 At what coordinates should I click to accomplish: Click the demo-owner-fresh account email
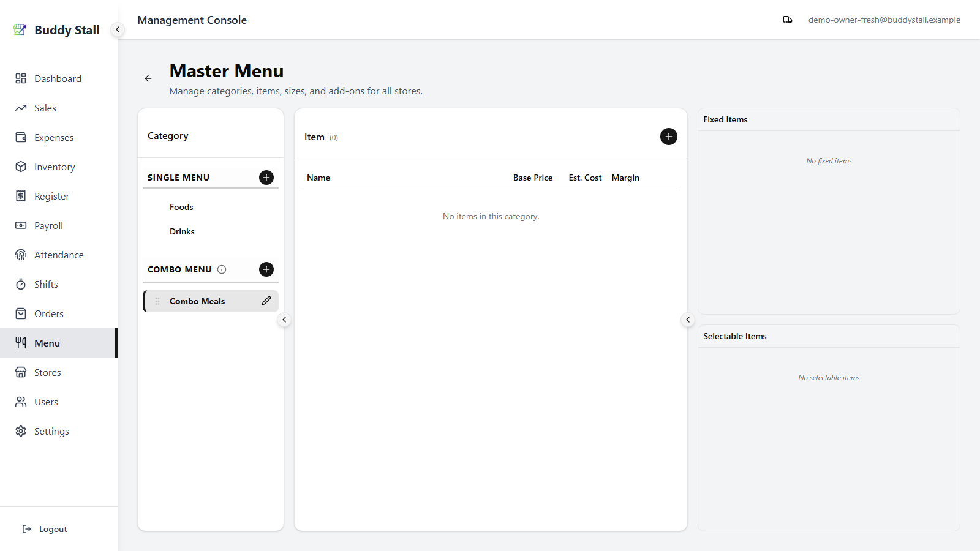click(884, 20)
